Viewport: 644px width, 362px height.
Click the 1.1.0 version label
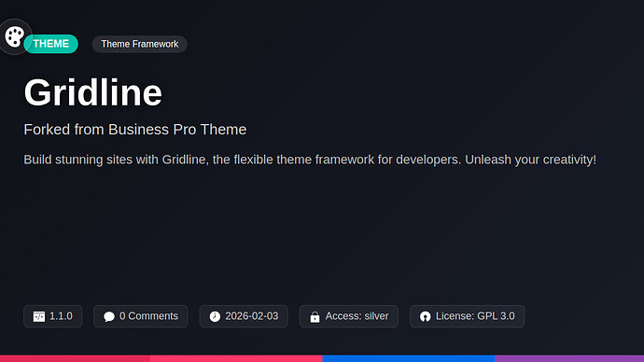click(x=61, y=316)
